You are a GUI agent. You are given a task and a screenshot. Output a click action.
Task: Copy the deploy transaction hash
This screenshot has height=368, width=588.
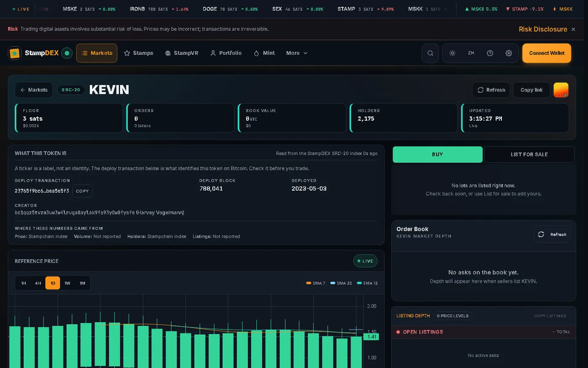82,191
